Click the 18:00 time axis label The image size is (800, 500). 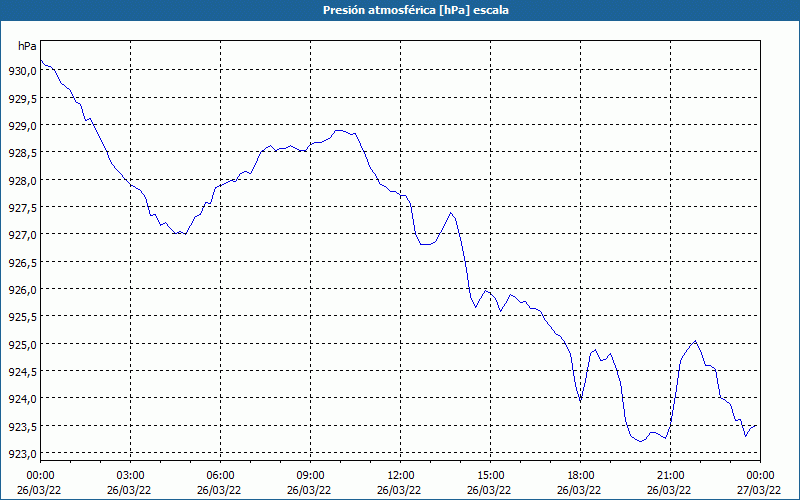pos(580,476)
